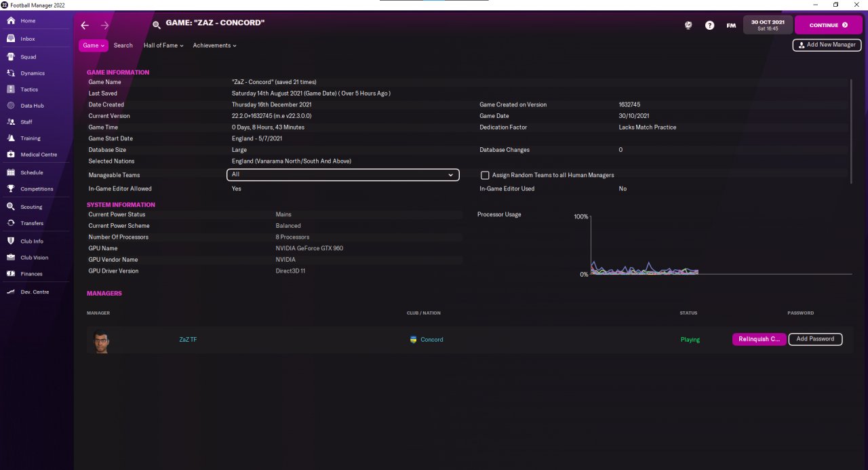The image size is (868, 470).
Task: Open the Club Info shield icon
Action: (11, 241)
